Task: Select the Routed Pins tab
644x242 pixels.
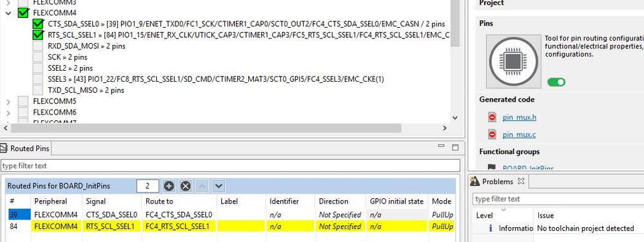Action: (26, 149)
